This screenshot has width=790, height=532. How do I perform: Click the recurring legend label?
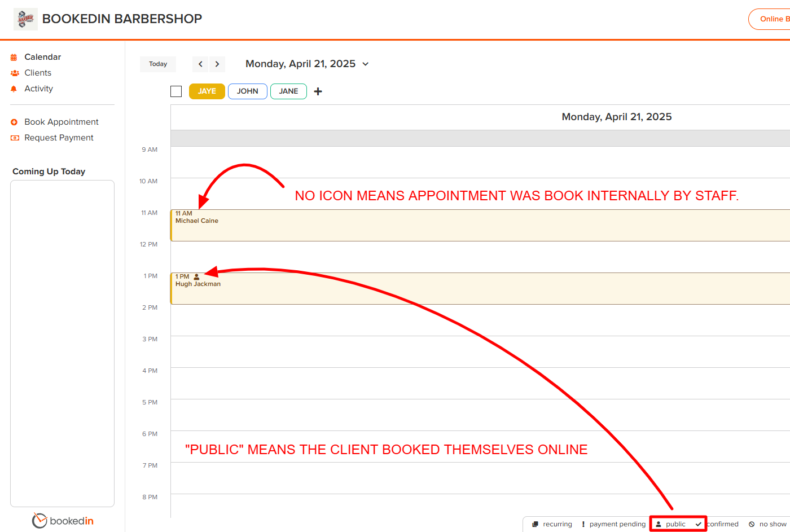[558, 524]
